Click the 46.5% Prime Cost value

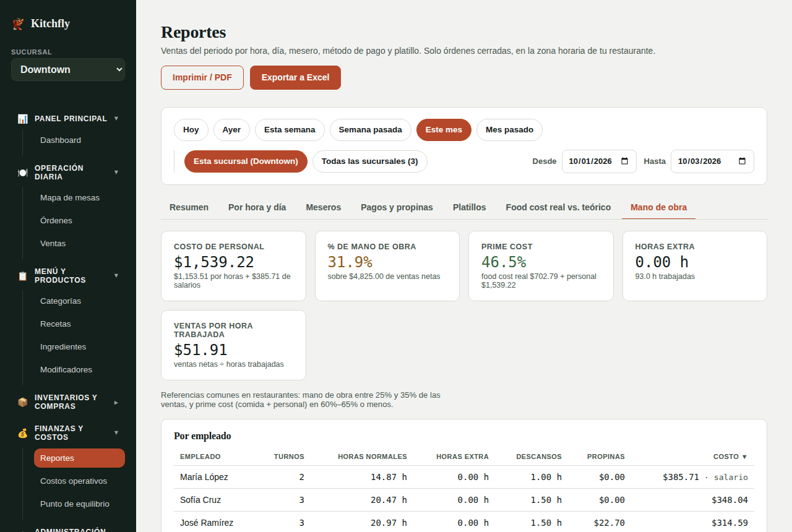(504, 262)
